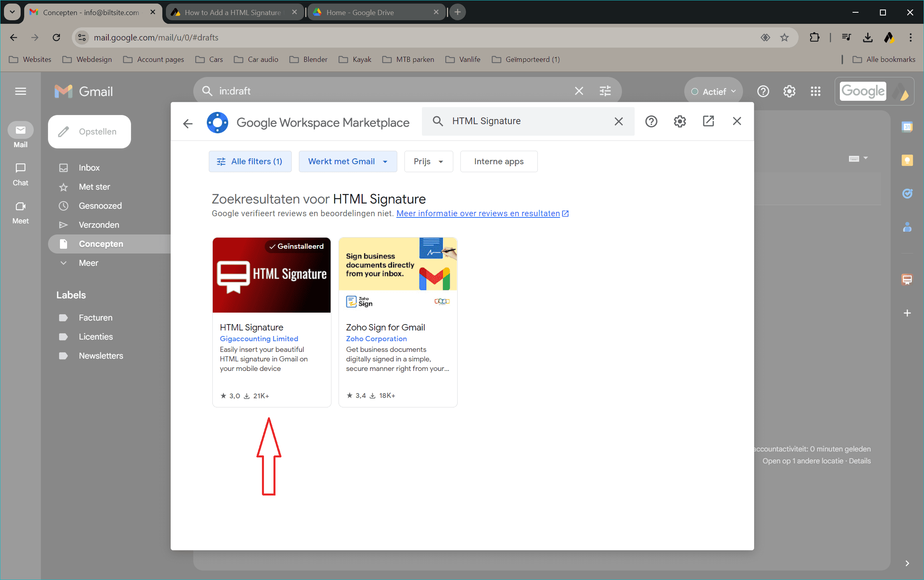The height and width of the screenshot is (580, 924).
Task: Switch to Mail in Gmail rail
Action: [x=21, y=135]
